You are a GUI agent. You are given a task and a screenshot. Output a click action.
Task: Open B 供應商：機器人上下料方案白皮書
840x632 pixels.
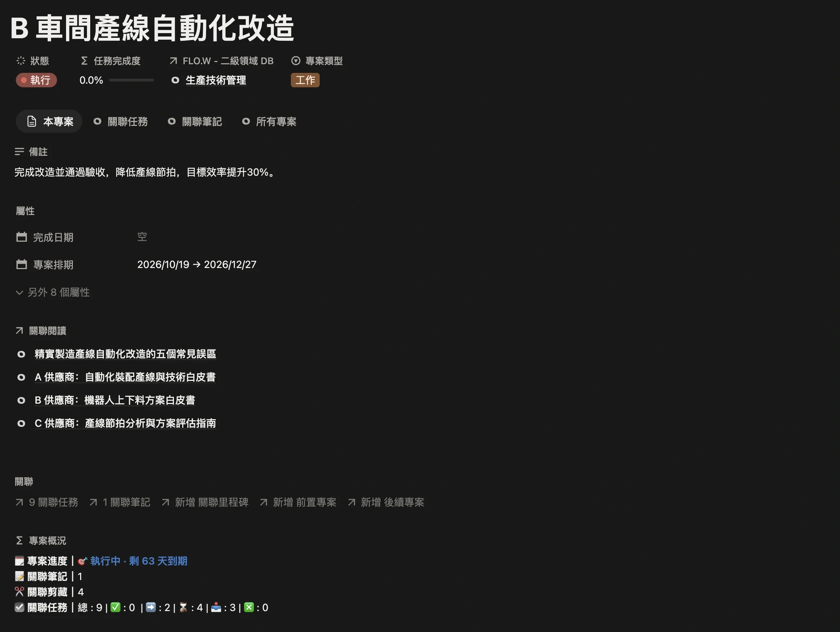point(115,400)
